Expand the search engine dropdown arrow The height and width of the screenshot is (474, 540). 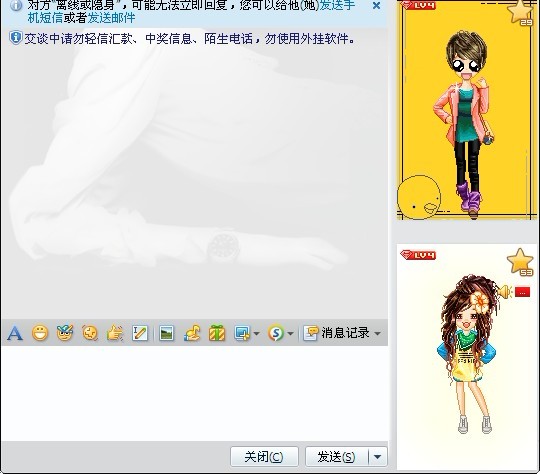pos(290,333)
